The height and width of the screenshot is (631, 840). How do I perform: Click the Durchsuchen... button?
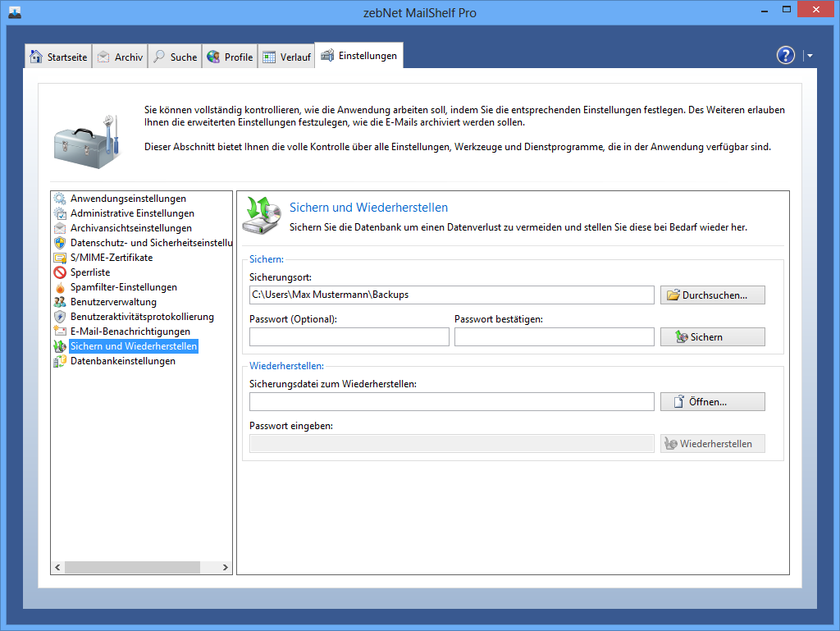(713, 295)
